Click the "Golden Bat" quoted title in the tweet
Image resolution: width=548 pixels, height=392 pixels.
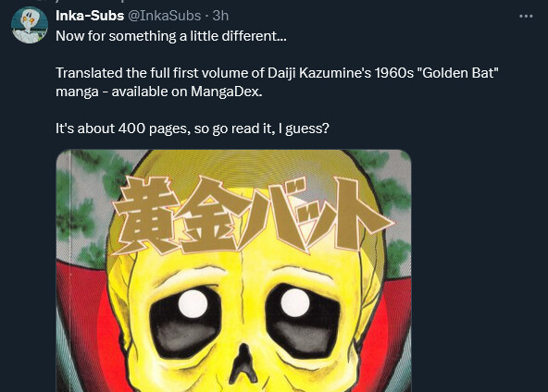click(457, 73)
